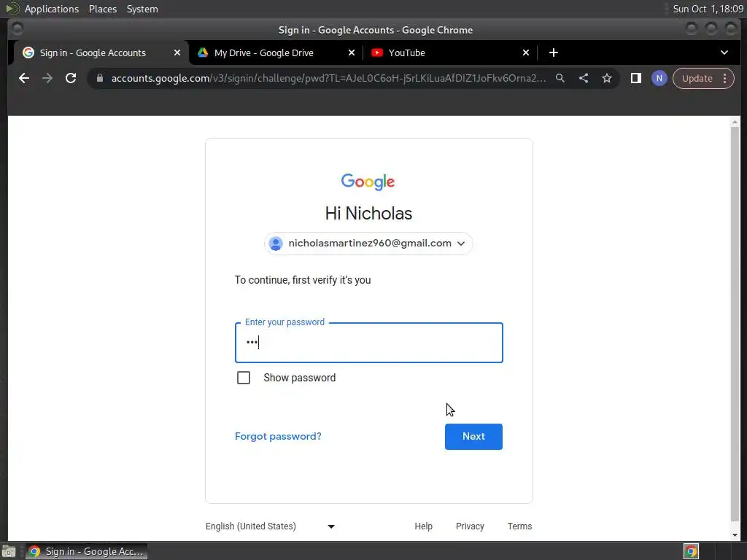Click the Google logo on sign-in card
Image resolution: width=747 pixels, height=560 pixels.
click(x=368, y=182)
